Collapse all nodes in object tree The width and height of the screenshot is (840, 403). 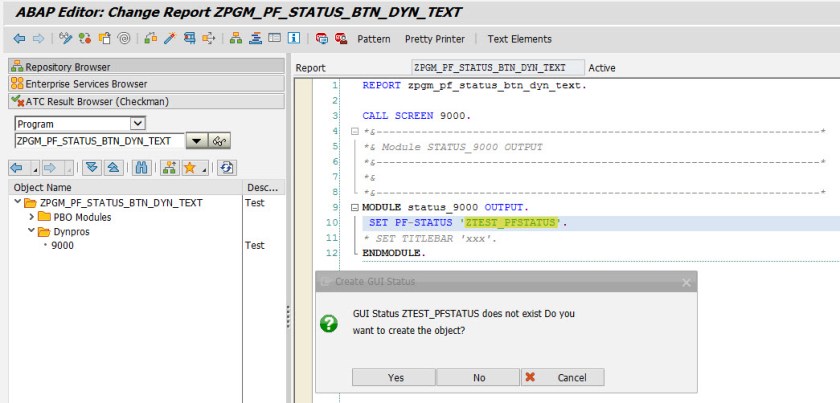113,168
